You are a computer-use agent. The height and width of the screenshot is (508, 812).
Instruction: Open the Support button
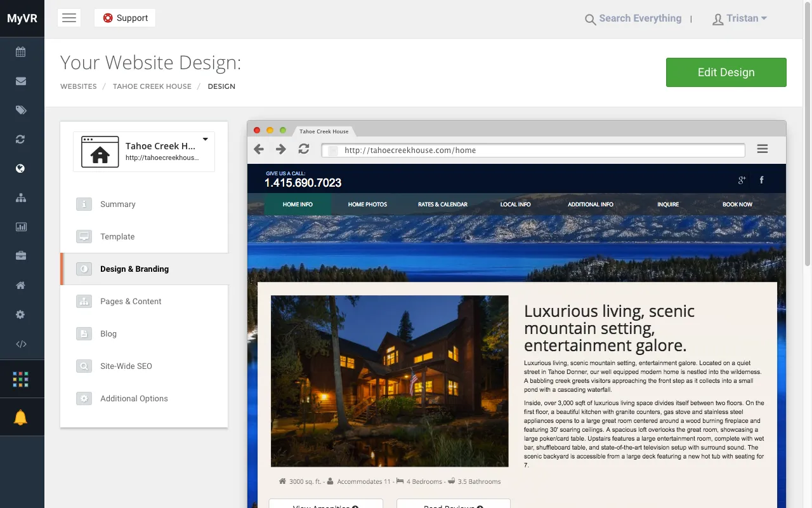coord(125,18)
